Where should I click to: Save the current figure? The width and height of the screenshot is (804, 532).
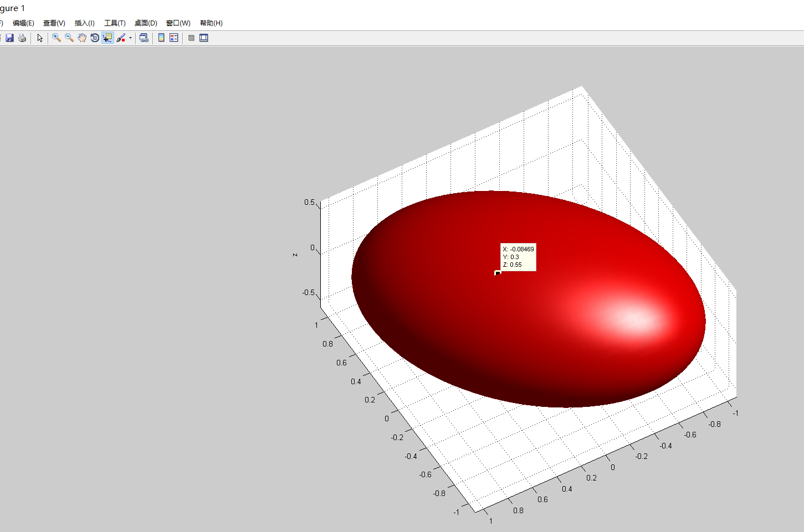point(9,38)
